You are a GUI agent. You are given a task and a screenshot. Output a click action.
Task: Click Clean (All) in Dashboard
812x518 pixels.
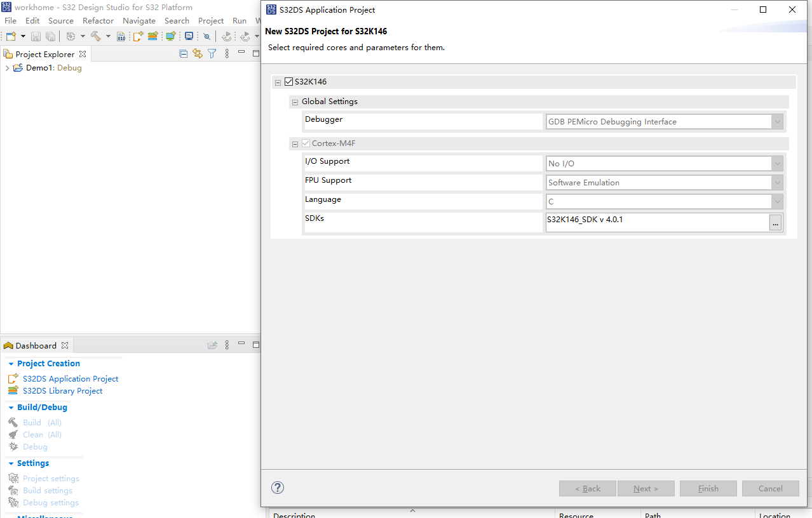coord(42,434)
